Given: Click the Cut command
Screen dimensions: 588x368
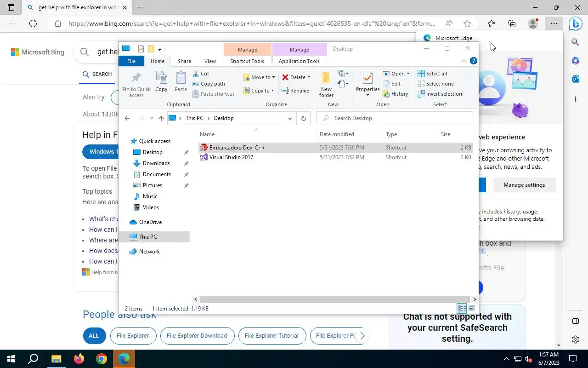Looking at the screenshot, I should pos(201,74).
